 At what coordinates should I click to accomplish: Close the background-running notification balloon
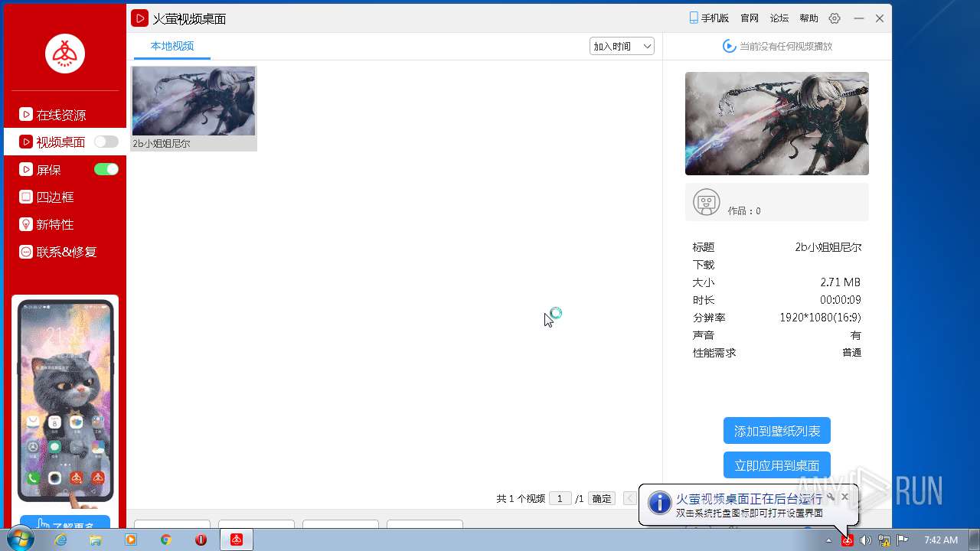pos(844,497)
